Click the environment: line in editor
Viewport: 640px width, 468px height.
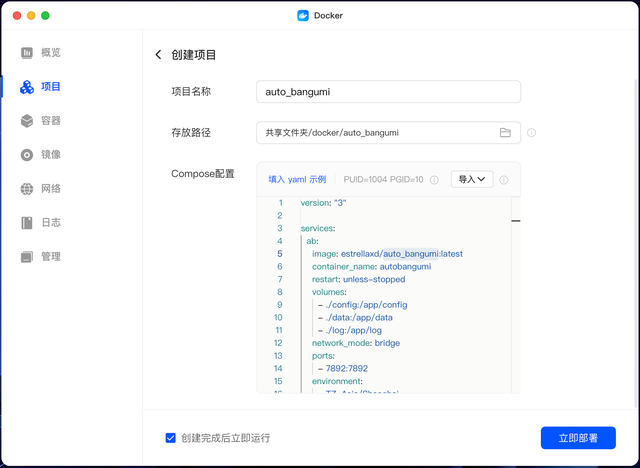click(x=337, y=381)
